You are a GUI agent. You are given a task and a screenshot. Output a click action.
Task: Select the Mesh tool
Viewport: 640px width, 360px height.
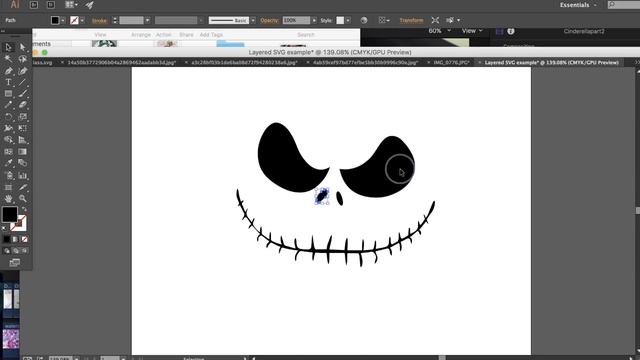coord(8,152)
